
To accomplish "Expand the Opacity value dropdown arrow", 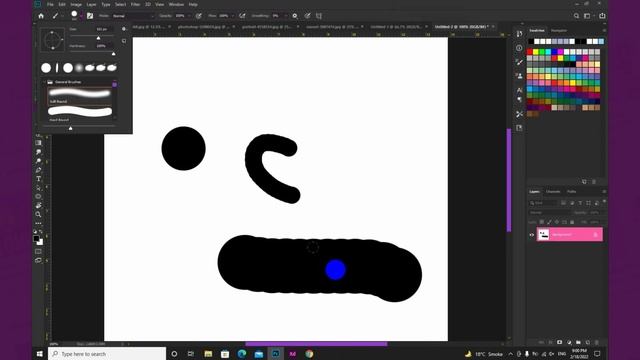I will [189, 16].
